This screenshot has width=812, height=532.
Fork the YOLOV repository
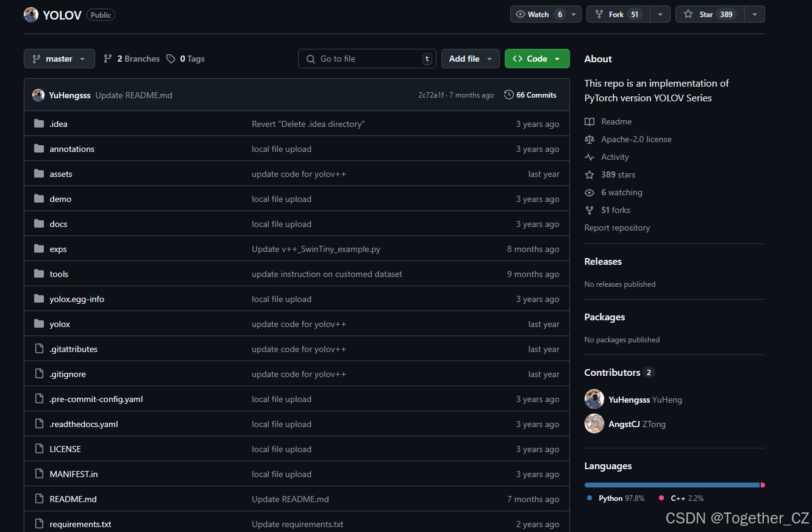tap(618, 14)
